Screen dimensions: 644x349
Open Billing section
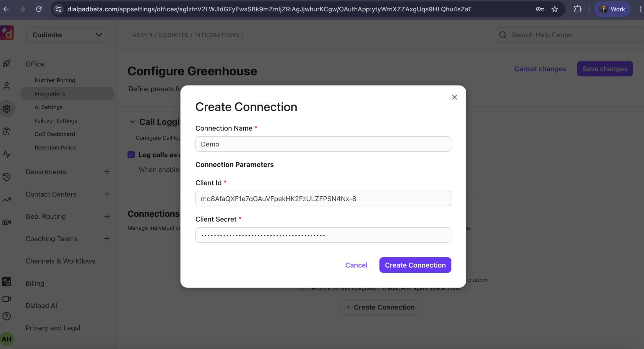point(35,283)
